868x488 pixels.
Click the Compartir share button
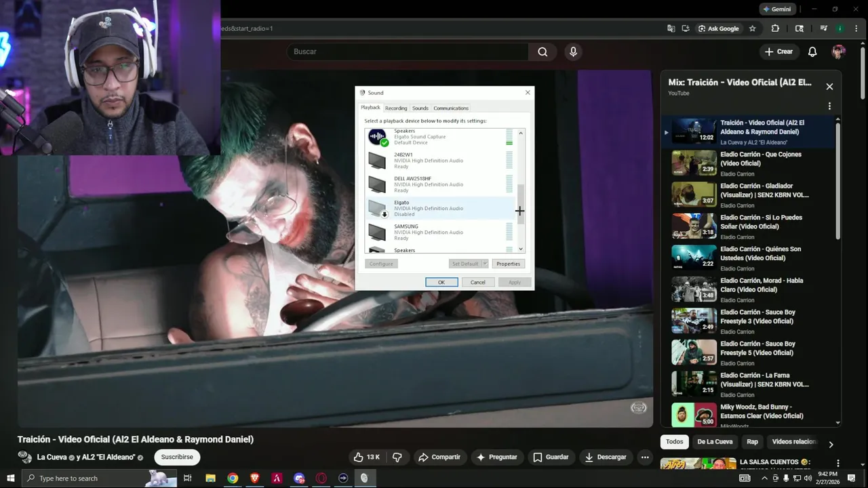click(439, 457)
